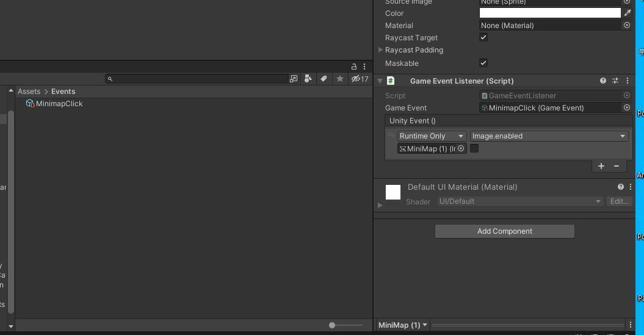Open Game Event Listener help icon
The height and width of the screenshot is (335, 644).
coord(603,81)
